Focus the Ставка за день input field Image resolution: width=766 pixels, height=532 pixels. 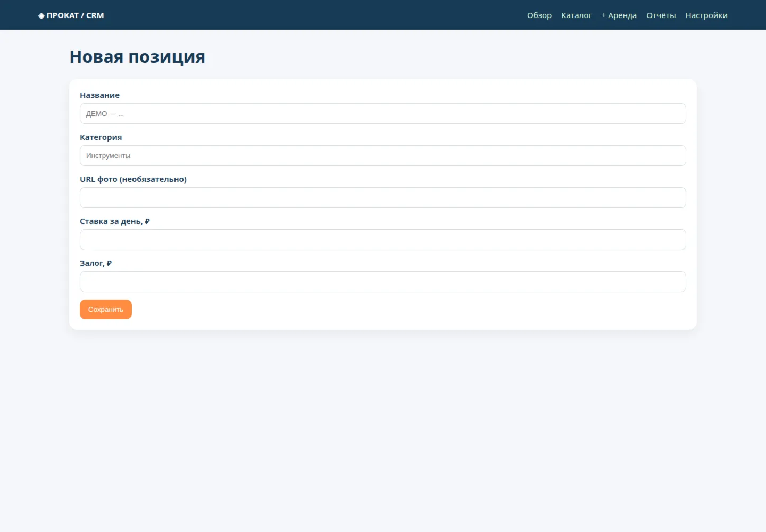point(383,240)
